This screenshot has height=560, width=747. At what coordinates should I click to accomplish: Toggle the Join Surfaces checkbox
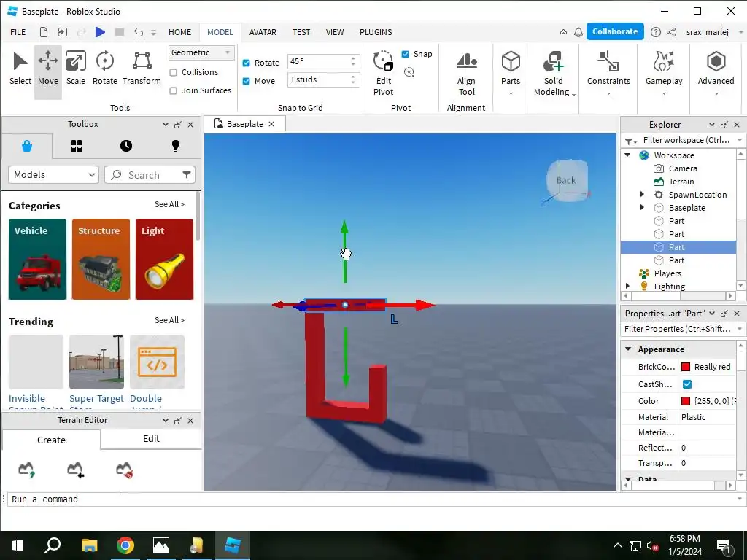pyautogui.click(x=174, y=90)
